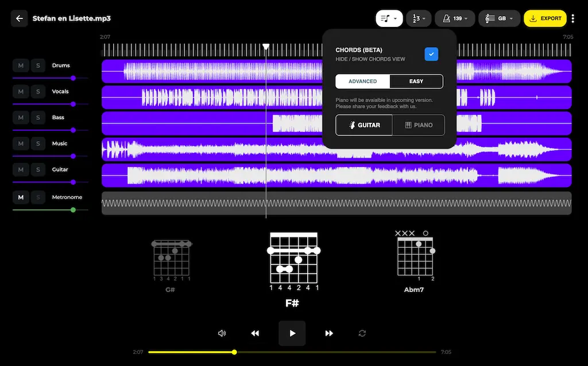Solo the Vocals track

(38, 92)
